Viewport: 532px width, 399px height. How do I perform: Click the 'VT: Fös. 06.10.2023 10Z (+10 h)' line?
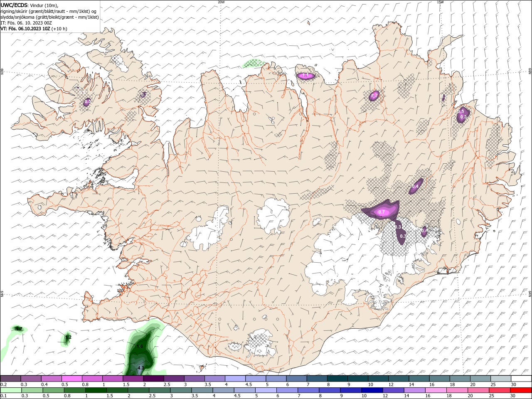click(34, 29)
